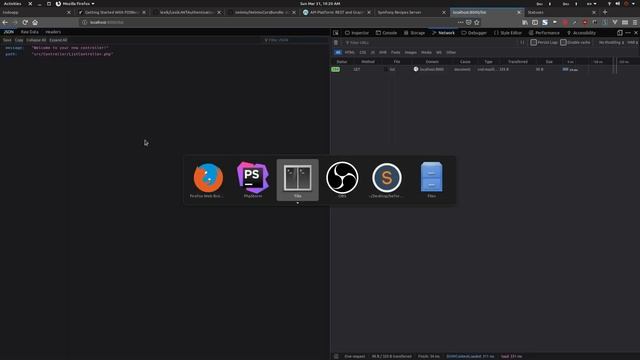The width and height of the screenshot is (640, 360).
Task: Open the Mozilla Firefox app menu
Action: [75, 4]
